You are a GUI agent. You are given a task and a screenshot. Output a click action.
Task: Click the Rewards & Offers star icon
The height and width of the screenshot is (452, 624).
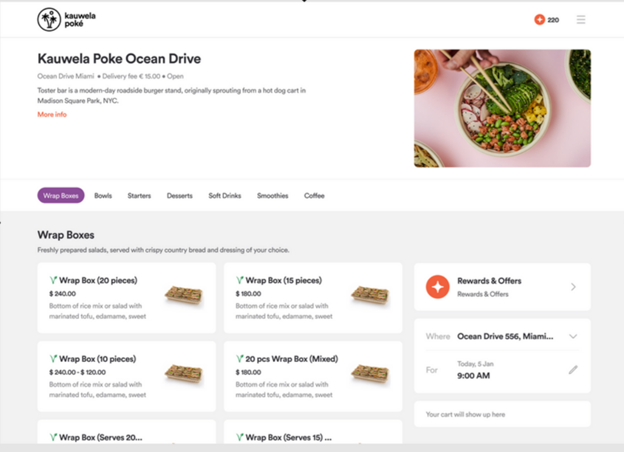[437, 287]
